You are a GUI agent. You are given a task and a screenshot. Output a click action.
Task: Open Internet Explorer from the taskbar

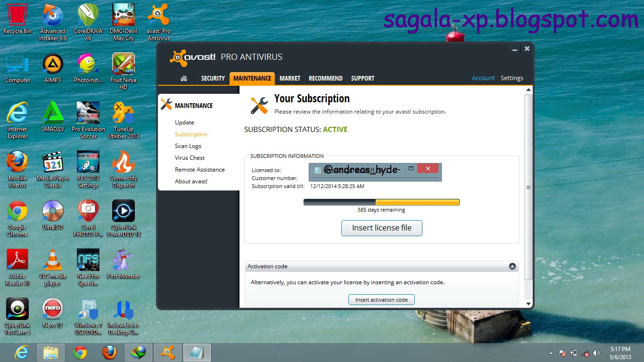pyautogui.click(x=22, y=353)
